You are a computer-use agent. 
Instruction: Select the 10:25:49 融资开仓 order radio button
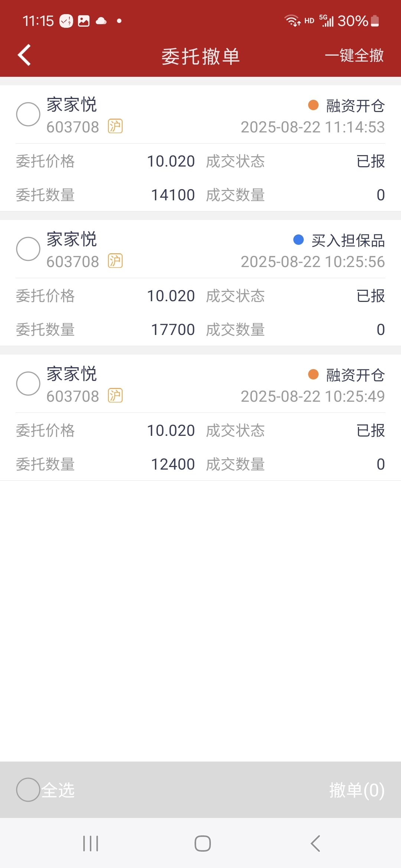[x=28, y=384]
